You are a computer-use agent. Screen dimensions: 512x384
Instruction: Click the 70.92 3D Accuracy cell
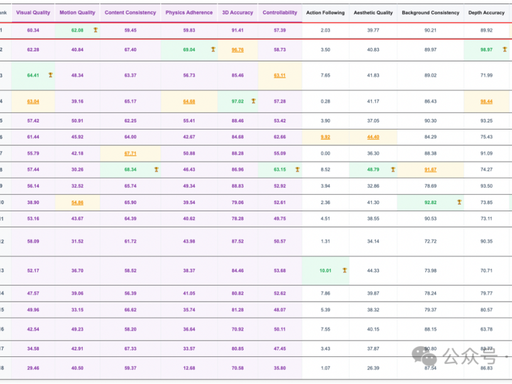pyautogui.click(x=238, y=329)
